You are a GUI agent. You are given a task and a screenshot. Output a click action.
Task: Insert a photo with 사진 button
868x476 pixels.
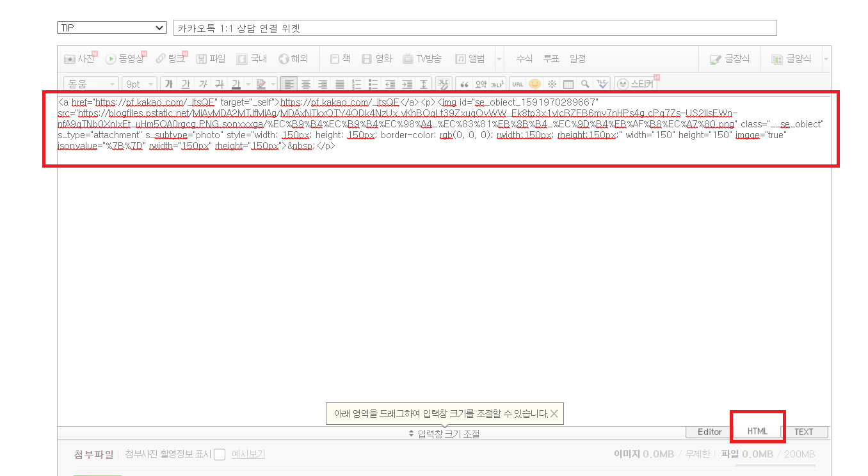coord(79,59)
